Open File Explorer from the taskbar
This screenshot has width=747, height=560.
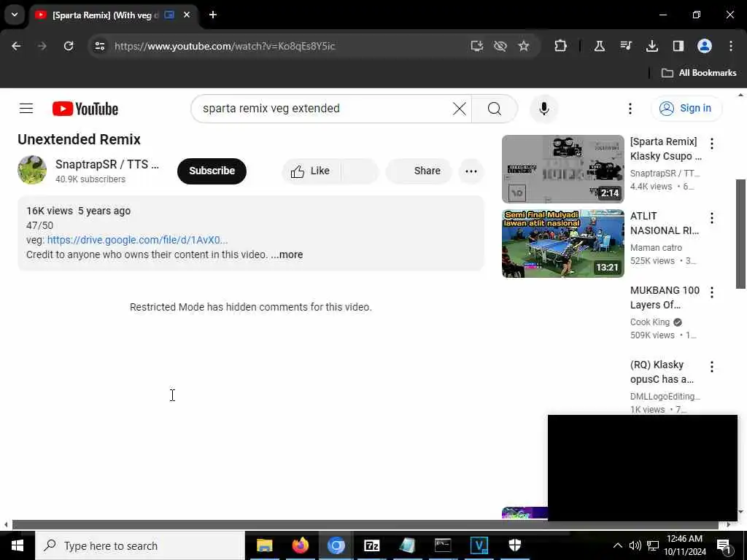264,545
